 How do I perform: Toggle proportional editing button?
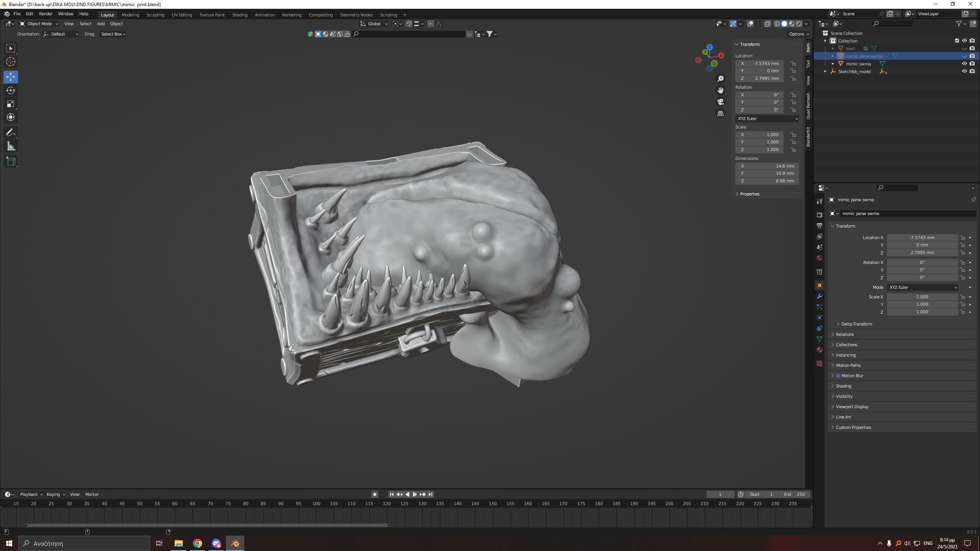click(x=431, y=24)
